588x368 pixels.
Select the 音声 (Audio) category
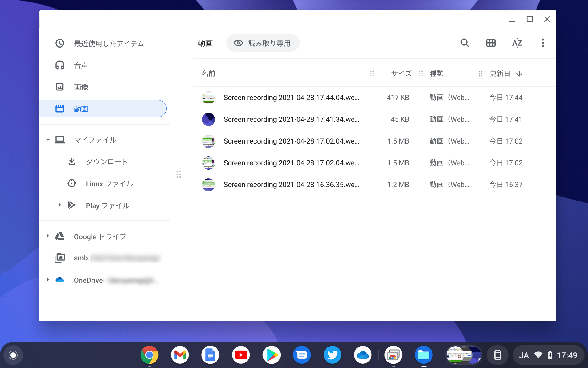[x=81, y=65]
